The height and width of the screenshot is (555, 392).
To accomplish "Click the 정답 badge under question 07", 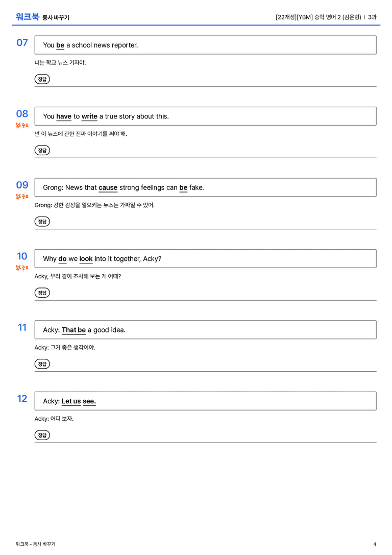I will pyautogui.click(x=42, y=79).
